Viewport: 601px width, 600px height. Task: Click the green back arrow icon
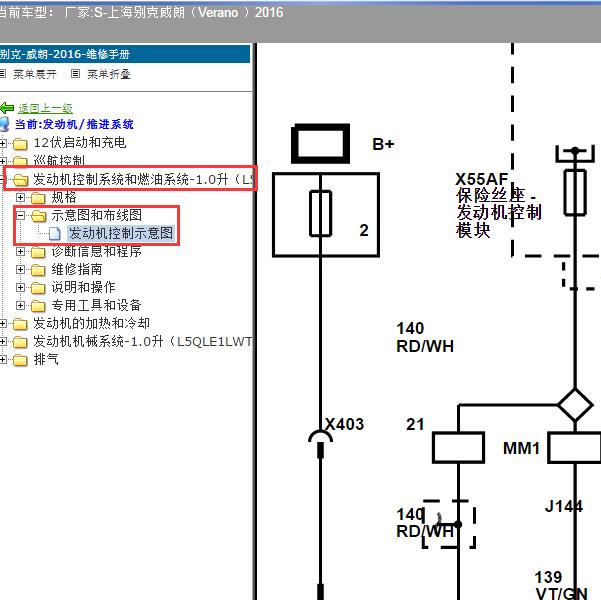[7, 108]
